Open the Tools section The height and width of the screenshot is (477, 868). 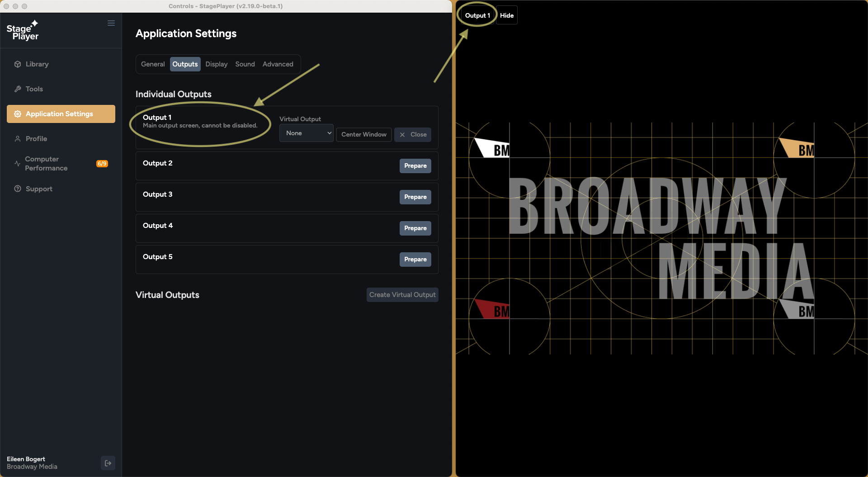(61, 89)
